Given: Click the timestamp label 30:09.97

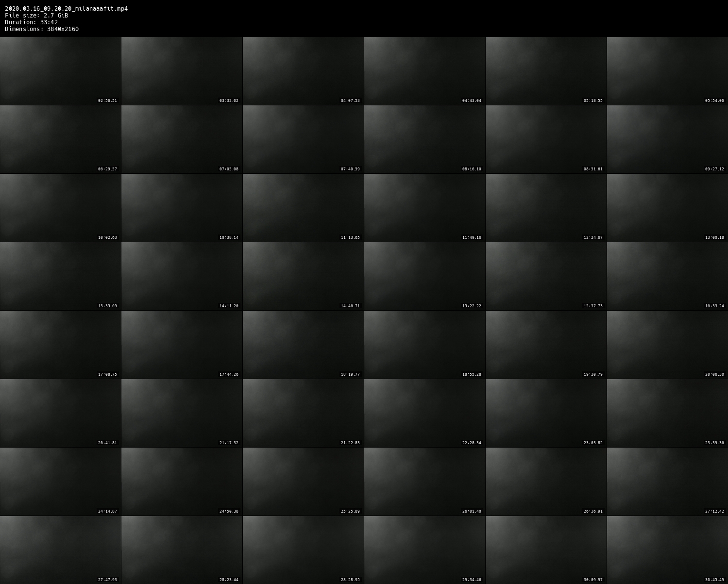Looking at the screenshot, I should click(593, 580).
